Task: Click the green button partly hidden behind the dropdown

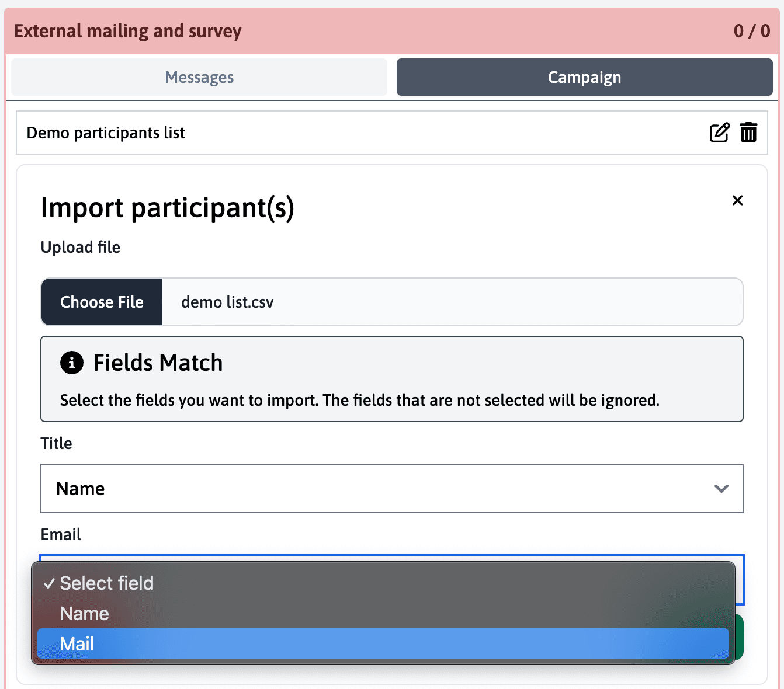Action: pyautogui.click(x=739, y=637)
